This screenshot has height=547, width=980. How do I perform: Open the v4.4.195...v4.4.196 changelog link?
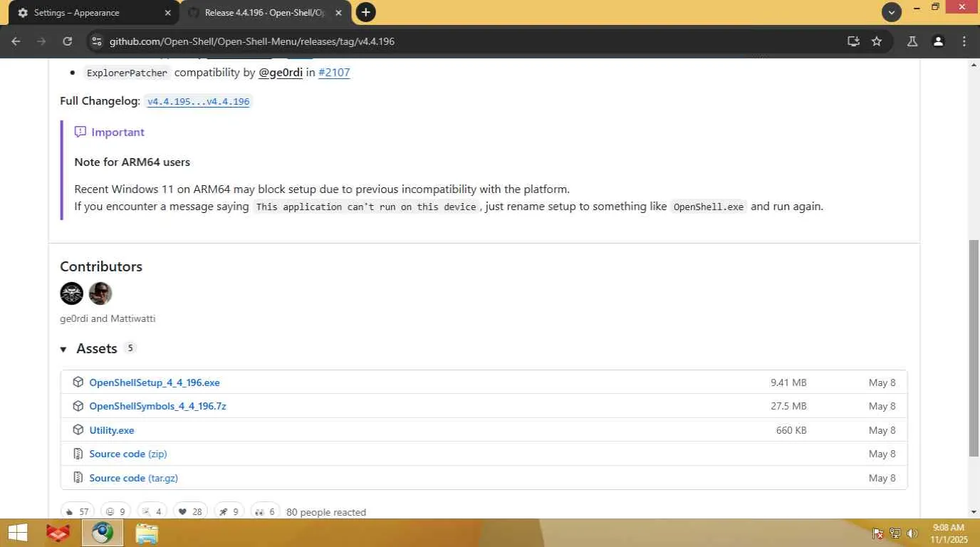click(199, 101)
